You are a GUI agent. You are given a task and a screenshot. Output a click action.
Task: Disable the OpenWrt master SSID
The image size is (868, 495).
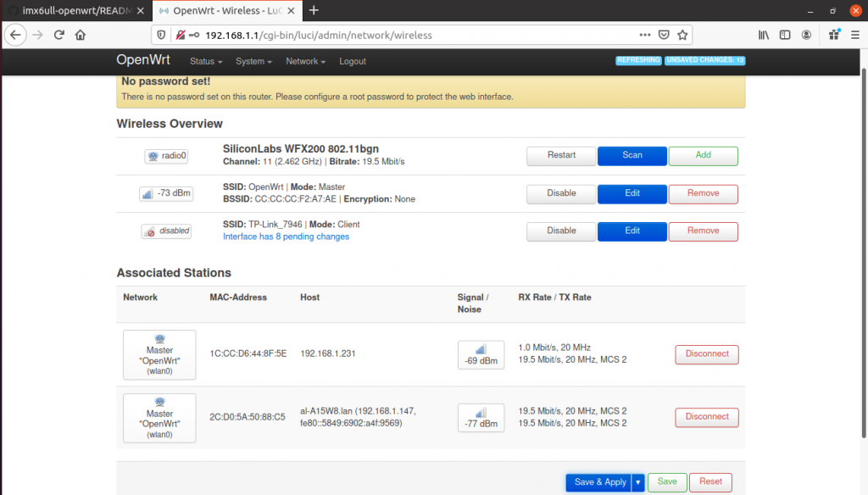click(560, 193)
